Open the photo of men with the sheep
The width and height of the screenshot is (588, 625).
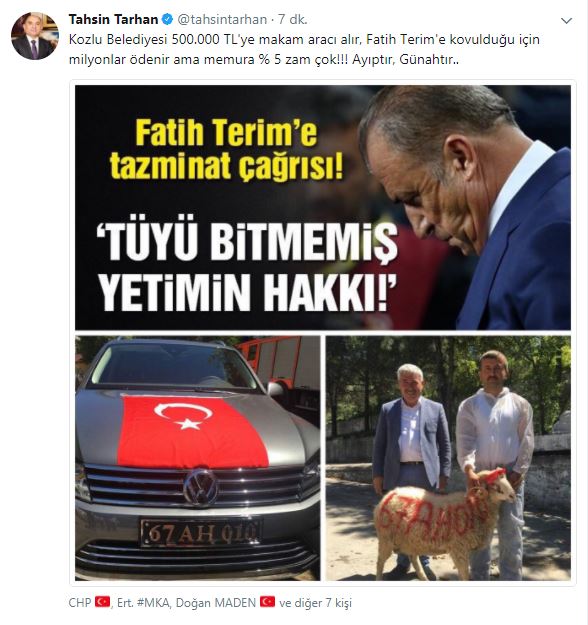(x=448, y=458)
